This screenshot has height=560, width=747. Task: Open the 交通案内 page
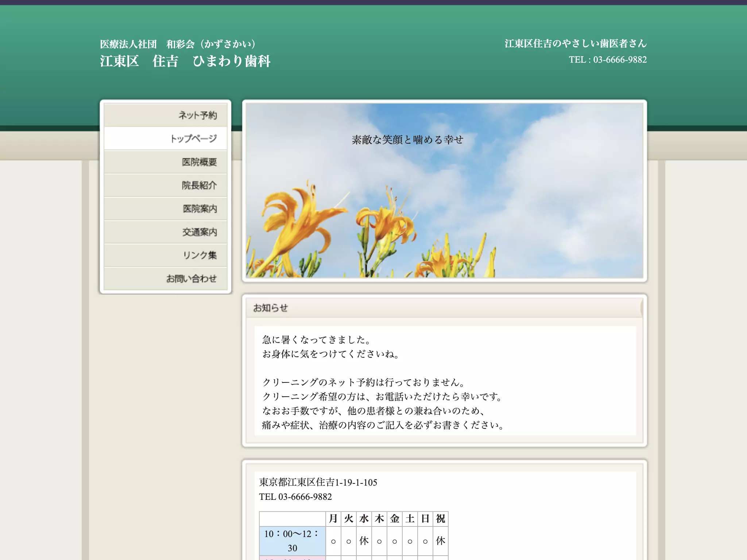[x=165, y=232]
